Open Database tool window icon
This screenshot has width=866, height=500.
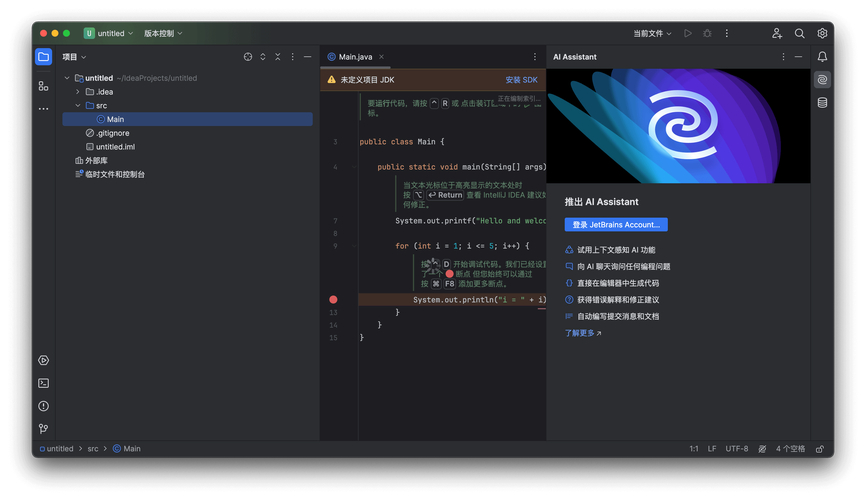822,103
